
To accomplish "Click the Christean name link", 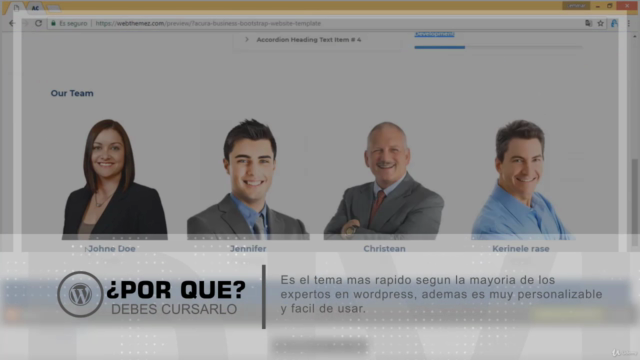I will pos(384,249).
